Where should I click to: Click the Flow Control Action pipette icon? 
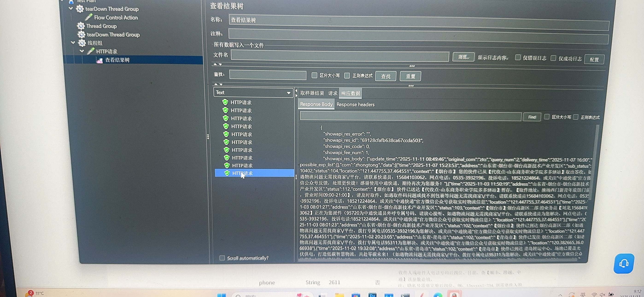coord(88,17)
